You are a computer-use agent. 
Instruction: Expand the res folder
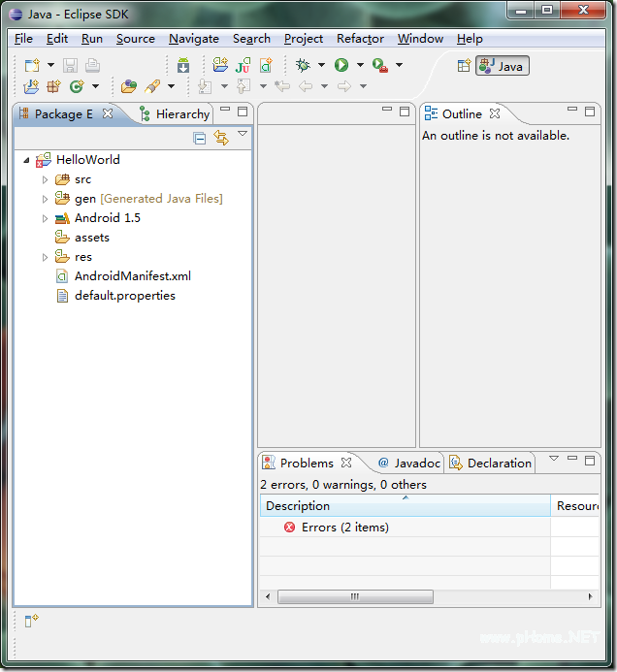pos(45,257)
